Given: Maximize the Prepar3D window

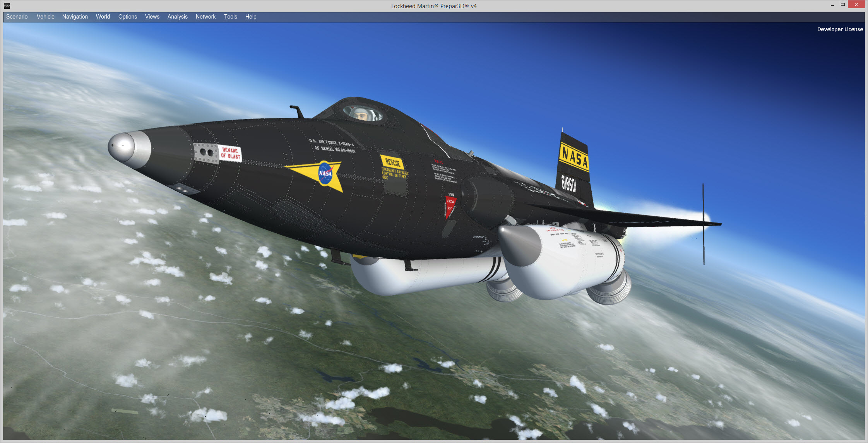Looking at the screenshot, I should point(842,5).
